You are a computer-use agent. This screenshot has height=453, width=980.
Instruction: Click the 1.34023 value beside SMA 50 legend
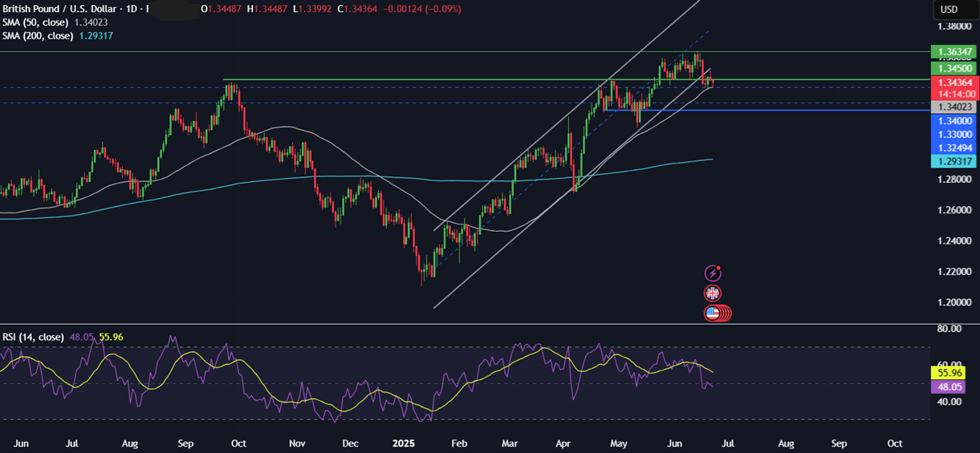click(92, 22)
